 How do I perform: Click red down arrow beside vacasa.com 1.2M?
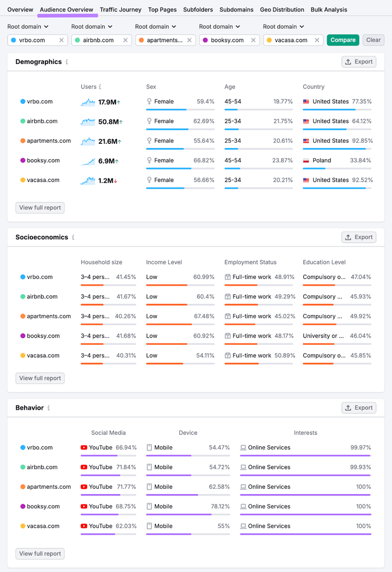[x=116, y=181]
